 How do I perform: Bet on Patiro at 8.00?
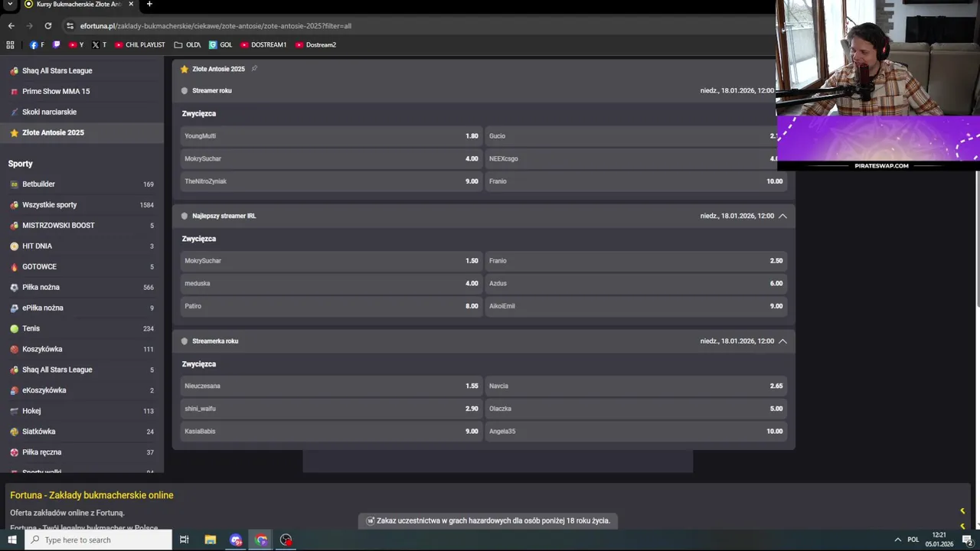click(x=332, y=306)
